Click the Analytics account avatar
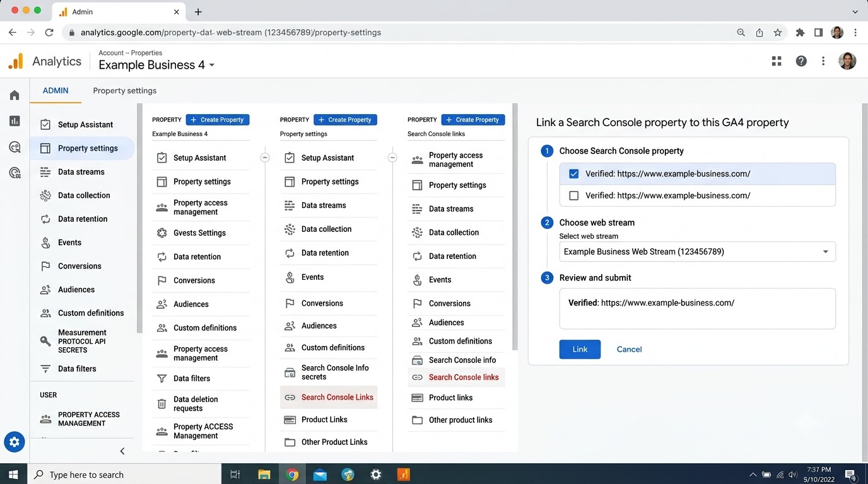The width and height of the screenshot is (868, 484). [x=847, y=61]
